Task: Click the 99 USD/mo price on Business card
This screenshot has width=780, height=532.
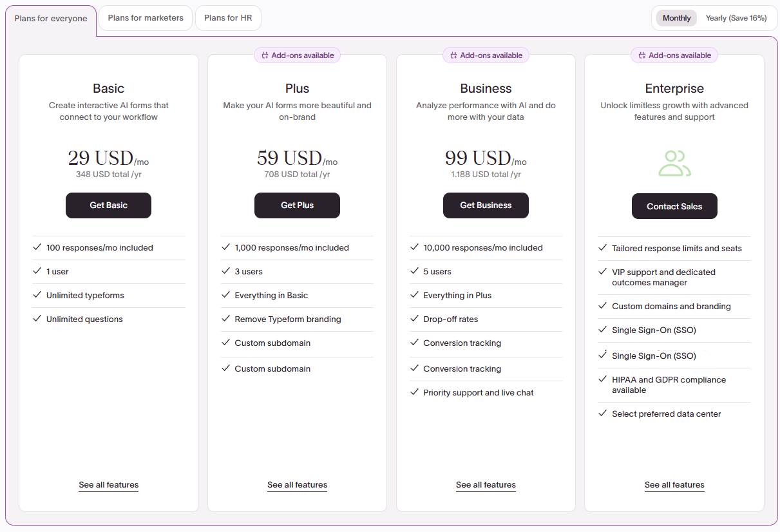Action: [486, 158]
